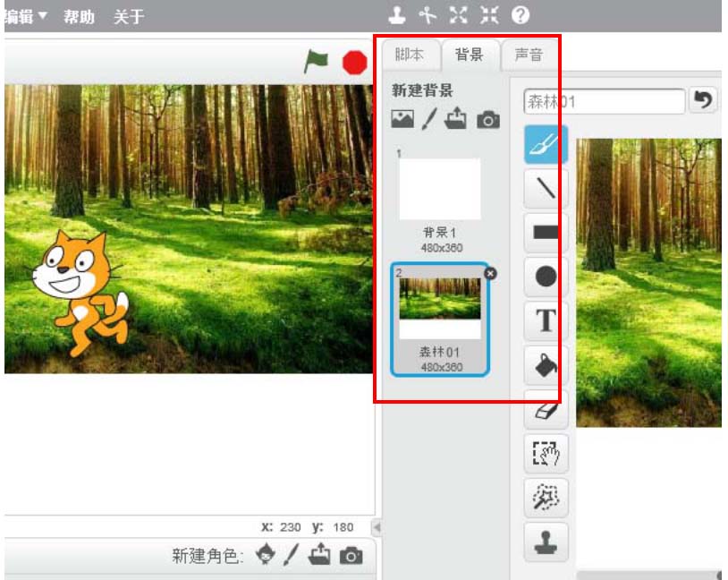This screenshot has height=580, width=728.
Task: Pick the Ellipse shape tool
Action: coord(545,277)
